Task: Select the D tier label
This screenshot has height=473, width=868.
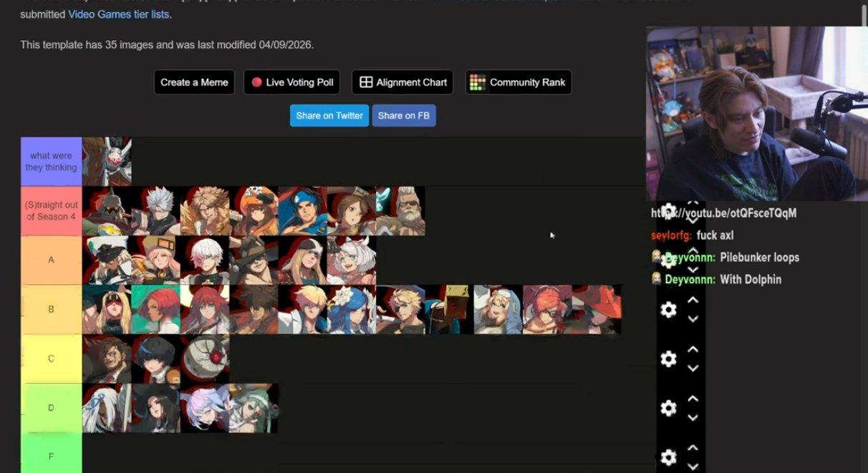Action: 51,408
